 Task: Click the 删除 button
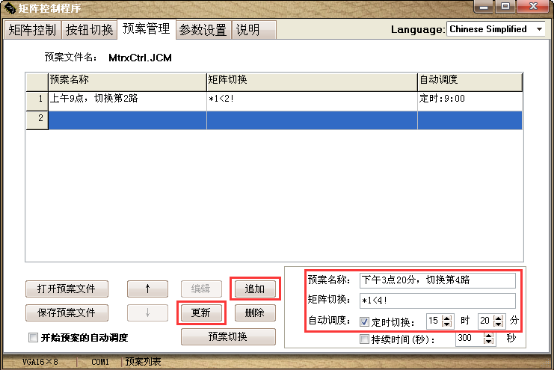click(x=255, y=313)
